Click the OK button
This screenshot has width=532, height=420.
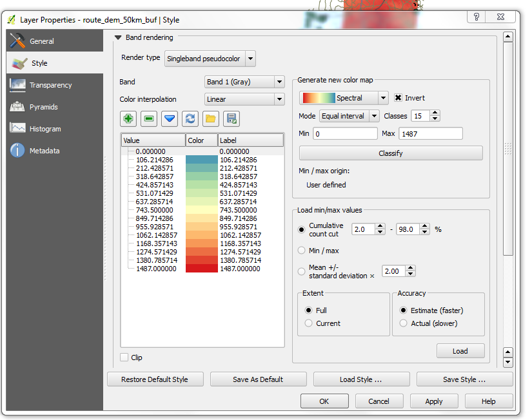pyautogui.click(x=324, y=401)
